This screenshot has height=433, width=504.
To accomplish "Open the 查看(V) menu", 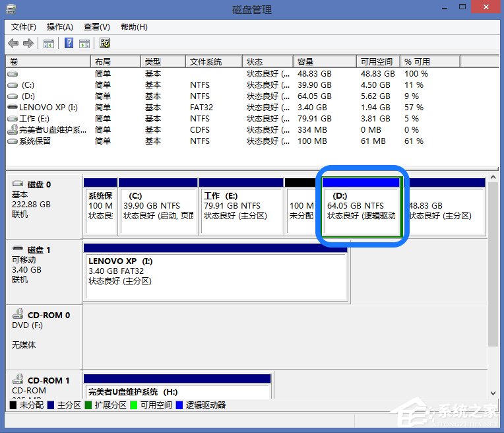I will [97, 27].
